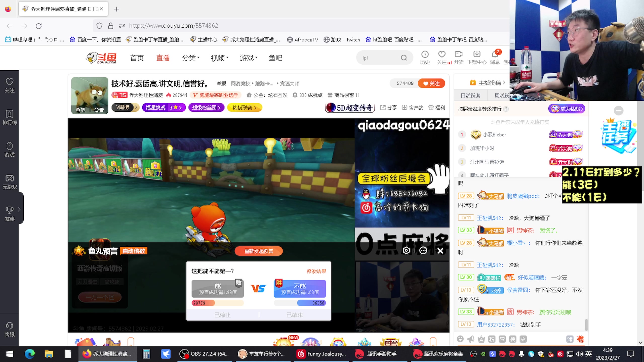
Task: Open OBS from Windows taskbar
Action: click(x=204, y=354)
